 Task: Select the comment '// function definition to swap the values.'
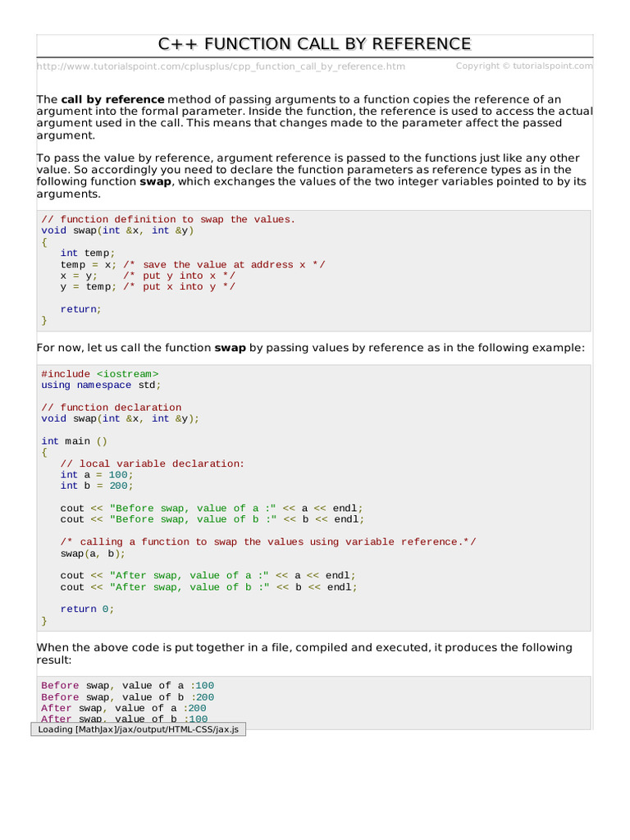(x=168, y=219)
